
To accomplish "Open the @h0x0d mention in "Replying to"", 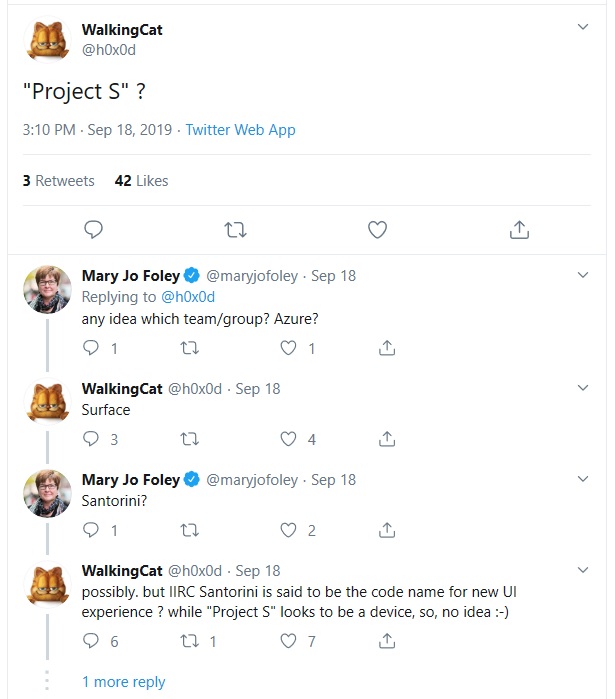I will pos(187,297).
